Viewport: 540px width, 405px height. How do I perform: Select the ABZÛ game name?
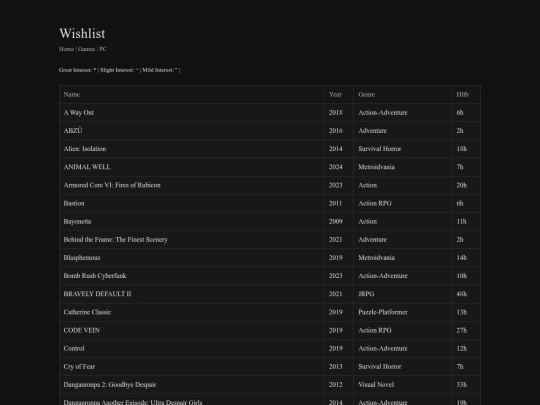pos(73,131)
